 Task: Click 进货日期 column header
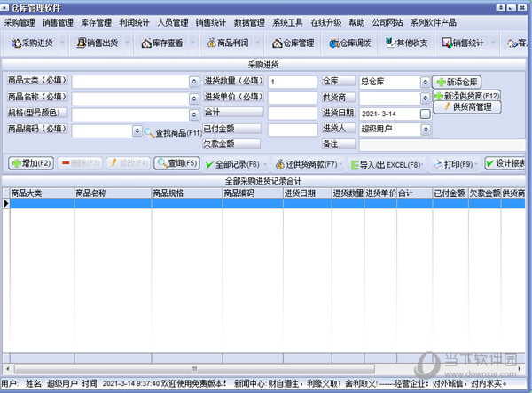308,193
